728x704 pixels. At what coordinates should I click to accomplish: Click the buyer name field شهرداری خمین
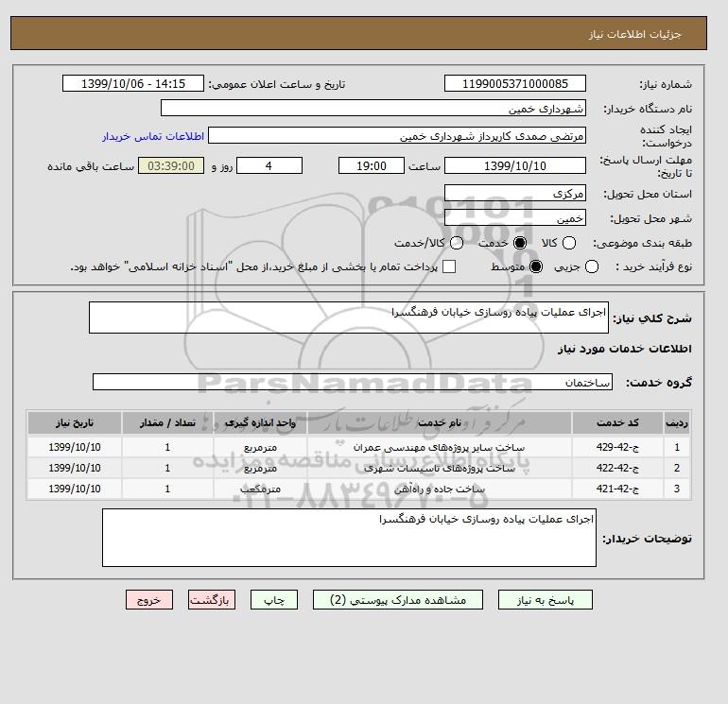373,108
